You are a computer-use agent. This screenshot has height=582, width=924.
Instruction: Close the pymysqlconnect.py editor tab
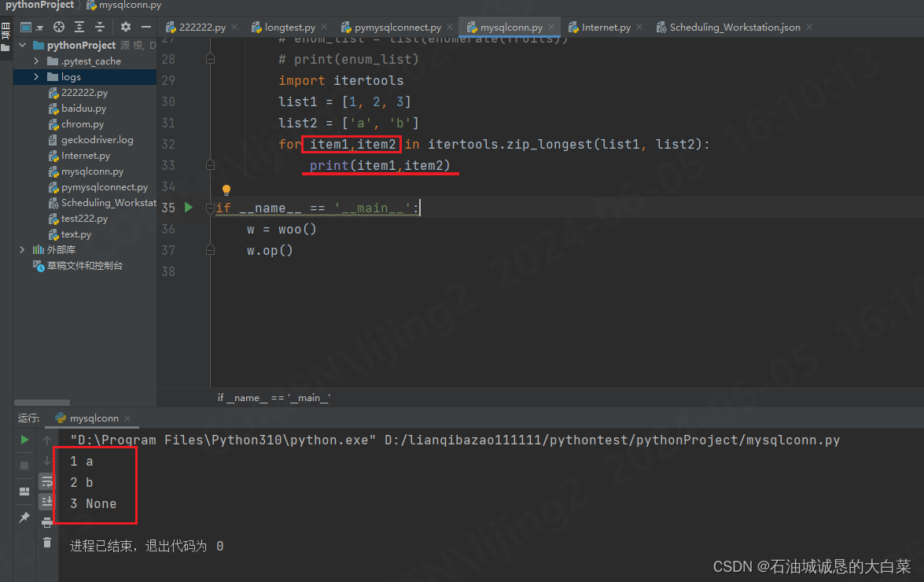tap(450, 27)
